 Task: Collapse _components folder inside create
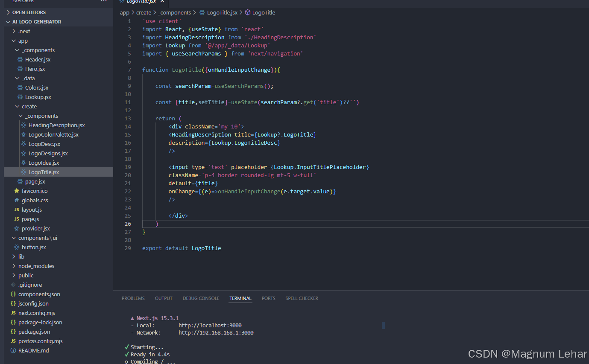coord(21,116)
